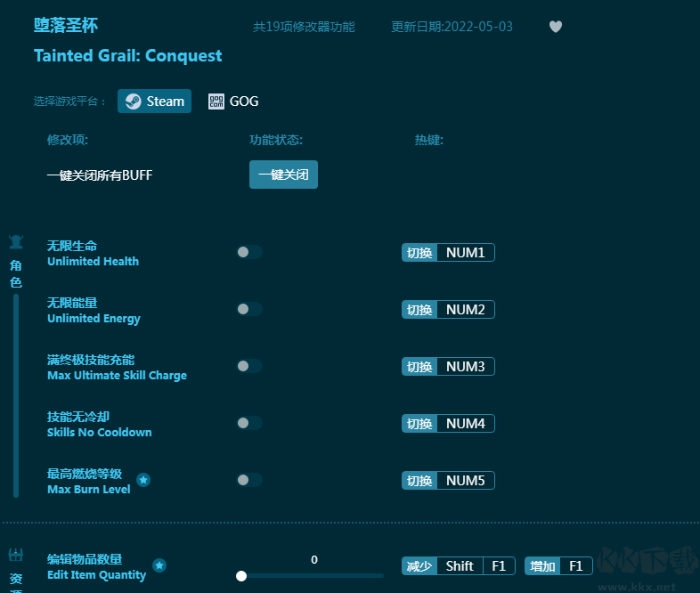Click the 一键关闭 button
The height and width of the screenshot is (593, 700).
tap(283, 175)
